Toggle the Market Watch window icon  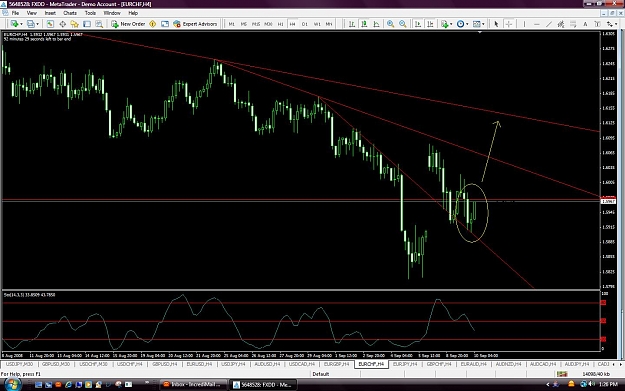point(50,24)
